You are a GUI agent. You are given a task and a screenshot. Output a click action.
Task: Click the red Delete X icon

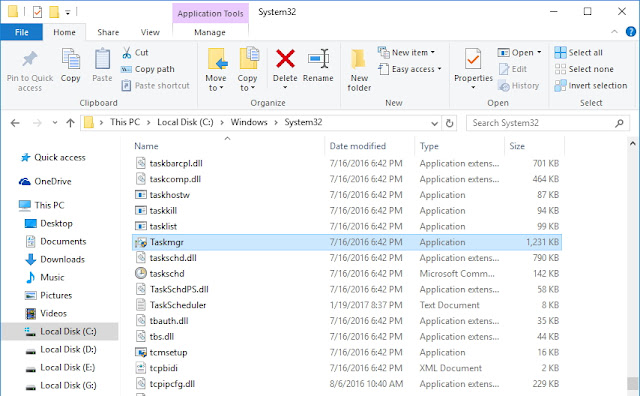pyautogui.click(x=285, y=59)
